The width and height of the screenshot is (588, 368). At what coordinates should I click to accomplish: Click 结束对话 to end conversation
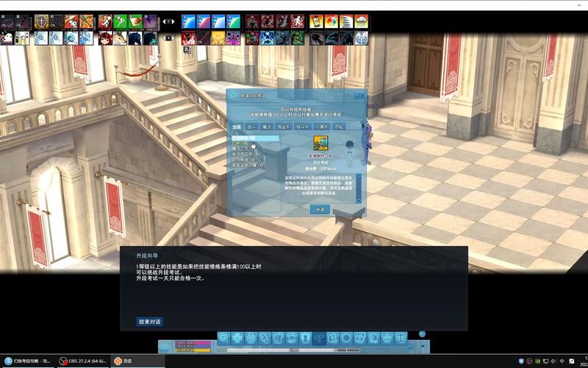point(150,322)
